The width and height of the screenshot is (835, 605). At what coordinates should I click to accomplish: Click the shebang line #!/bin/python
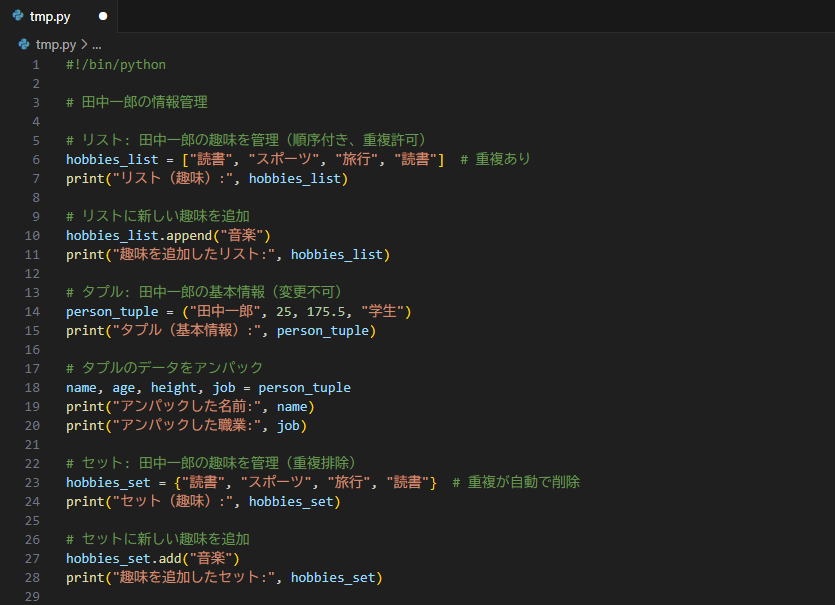(116, 65)
